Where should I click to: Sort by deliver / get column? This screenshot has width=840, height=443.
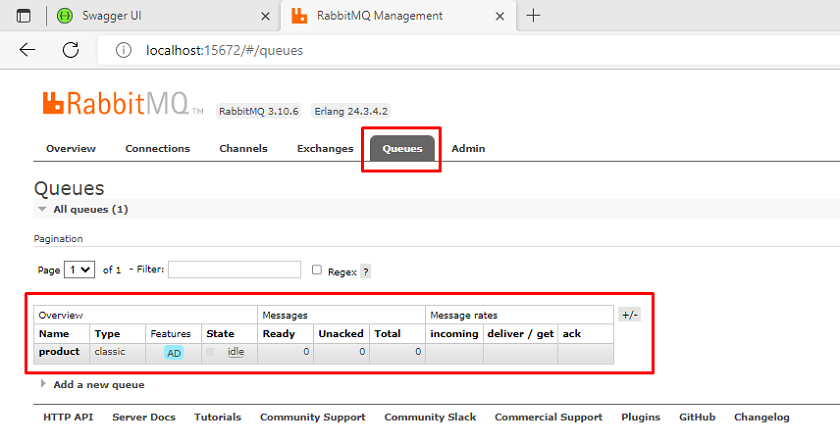520,333
